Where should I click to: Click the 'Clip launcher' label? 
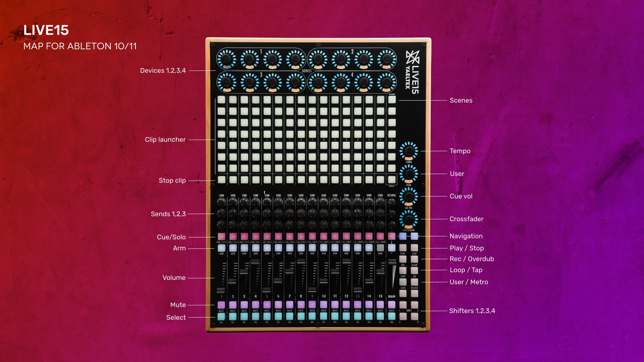pyautogui.click(x=165, y=139)
